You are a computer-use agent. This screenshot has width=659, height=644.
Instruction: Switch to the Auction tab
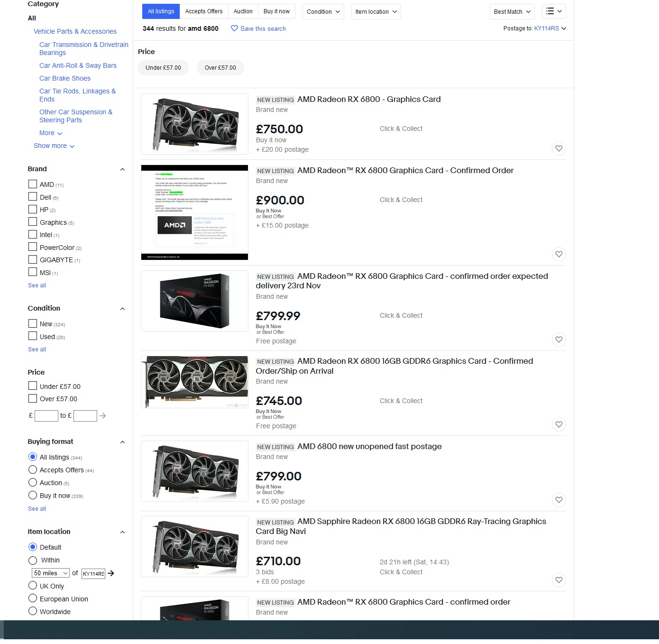pyautogui.click(x=243, y=11)
